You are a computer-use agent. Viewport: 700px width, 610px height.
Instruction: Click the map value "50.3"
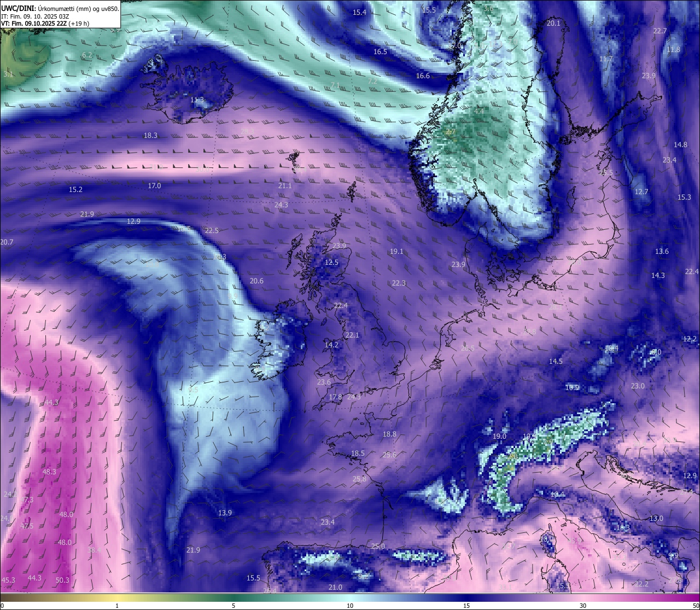pyautogui.click(x=62, y=580)
